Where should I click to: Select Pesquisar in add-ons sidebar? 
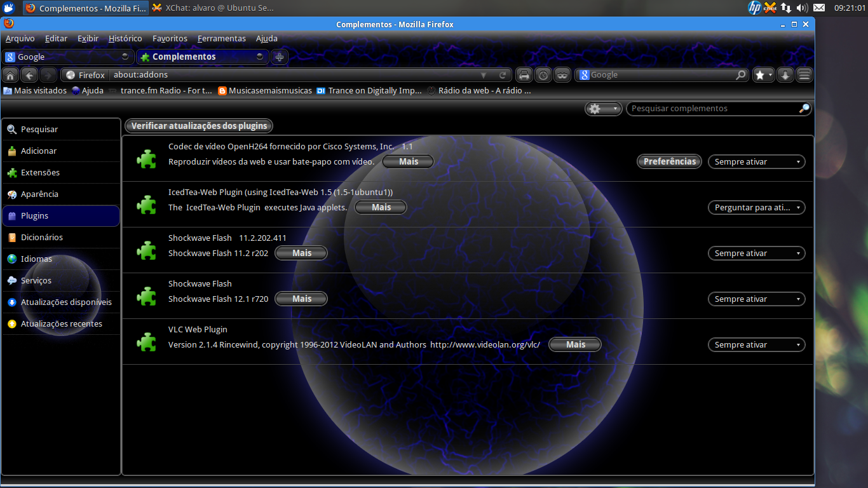tap(61, 129)
